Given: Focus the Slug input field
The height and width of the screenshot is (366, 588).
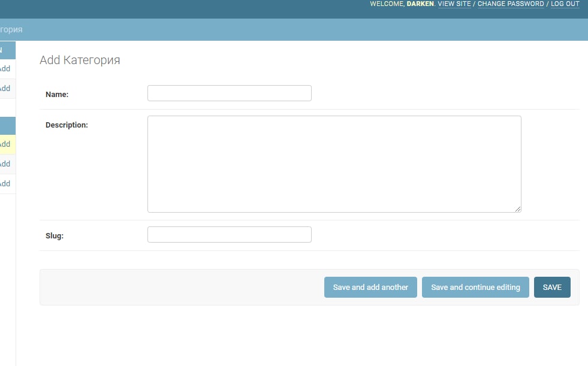Looking at the screenshot, I should tap(229, 234).
